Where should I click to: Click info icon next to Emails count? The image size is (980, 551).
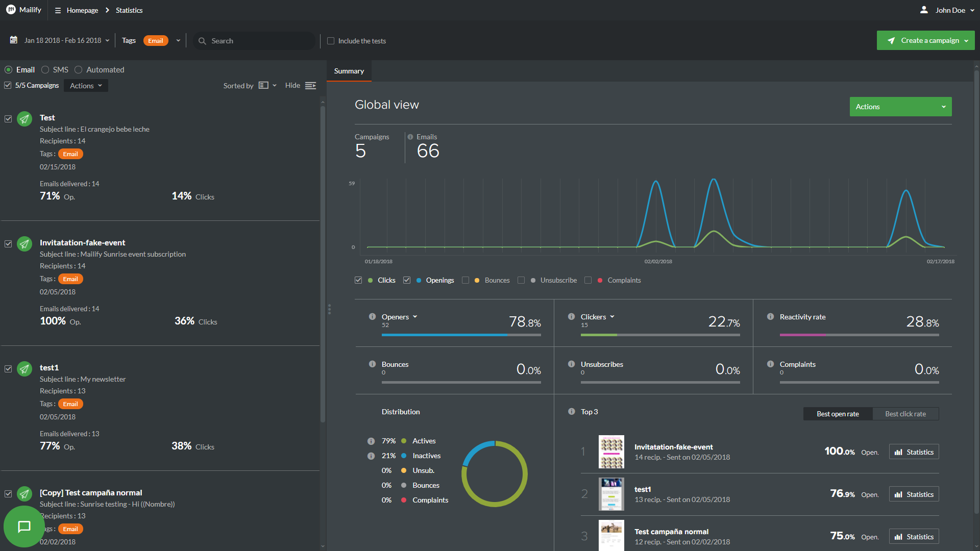click(x=410, y=137)
